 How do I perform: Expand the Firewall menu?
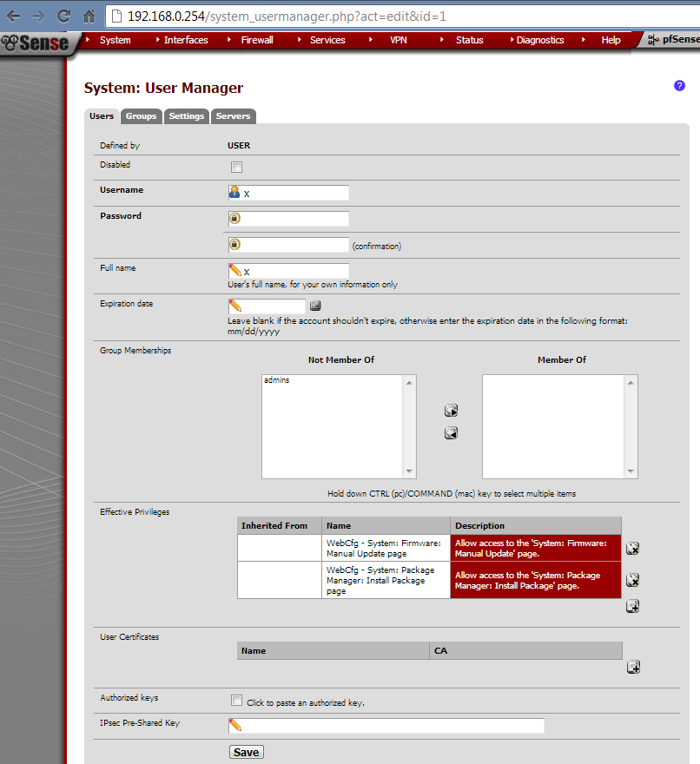coord(256,40)
